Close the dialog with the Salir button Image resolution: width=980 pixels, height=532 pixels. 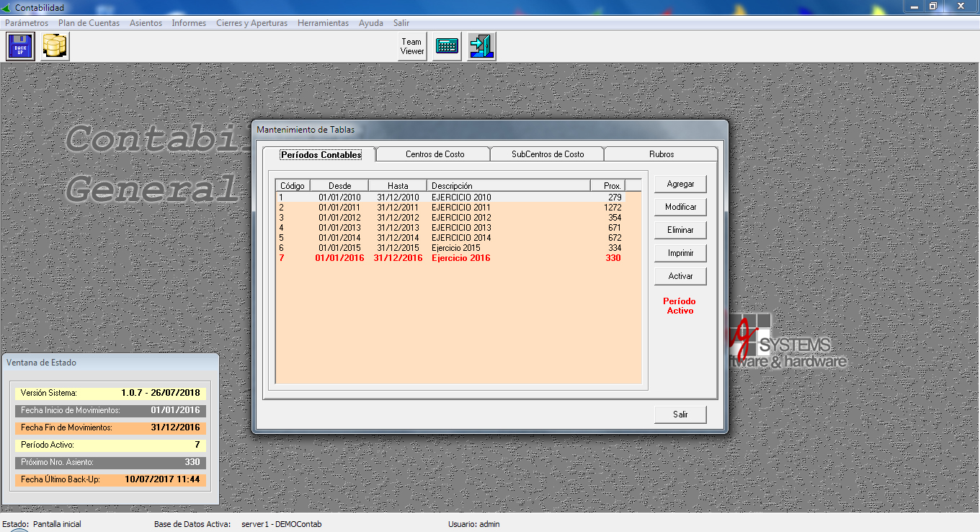tap(680, 414)
